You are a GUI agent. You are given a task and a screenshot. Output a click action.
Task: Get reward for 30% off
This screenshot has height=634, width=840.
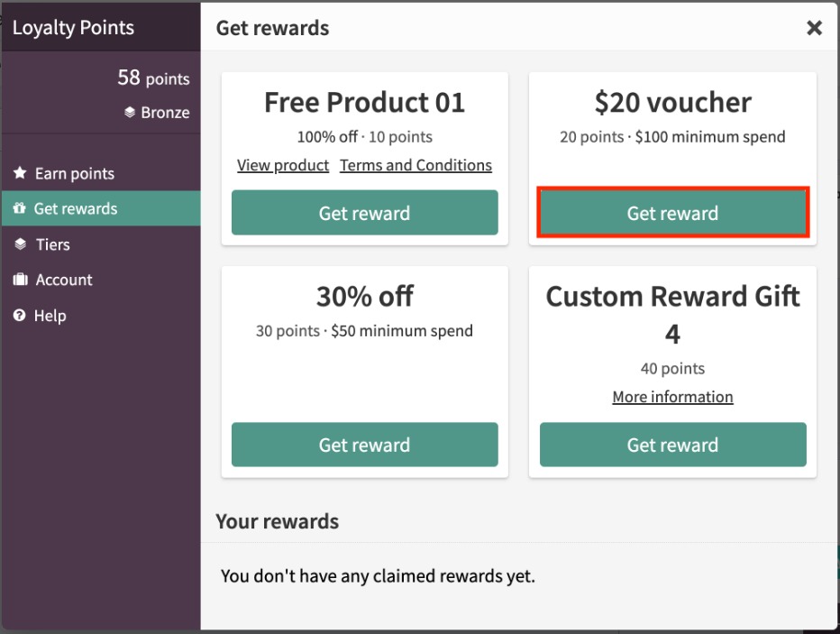364,445
